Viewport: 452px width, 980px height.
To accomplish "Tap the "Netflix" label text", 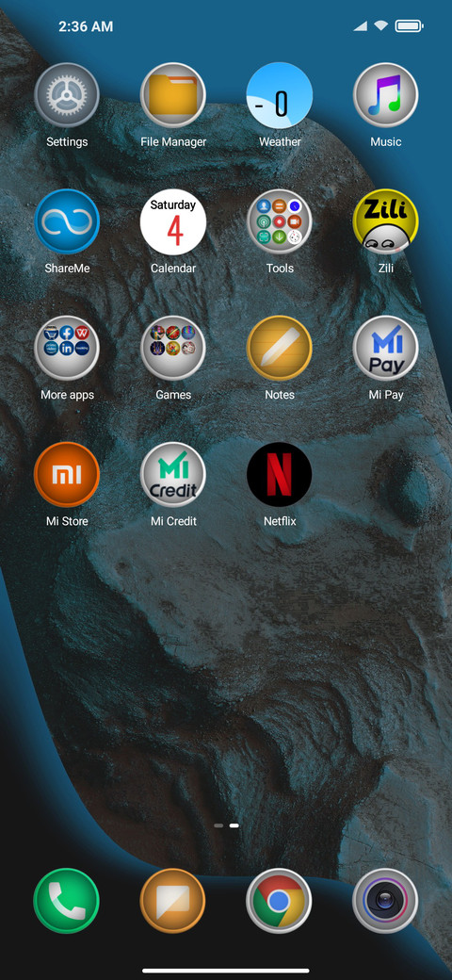I will tap(280, 520).
